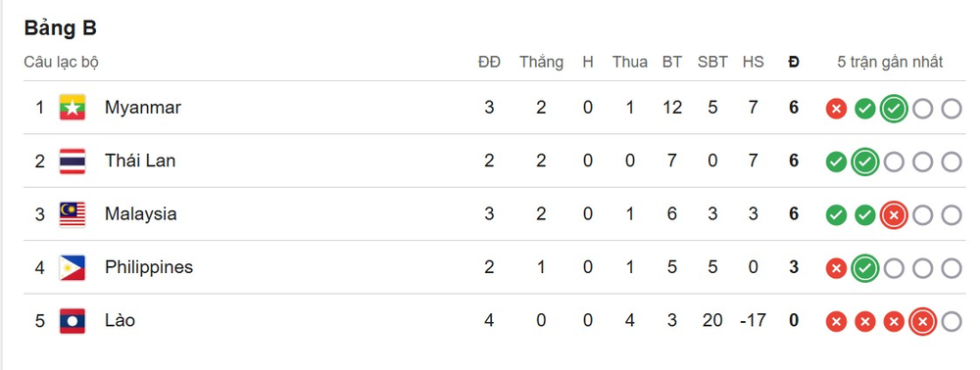Image resolution: width=980 pixels, height=370 pixels.
Task: Click the Malaysia flag icon
Action: 73,214
